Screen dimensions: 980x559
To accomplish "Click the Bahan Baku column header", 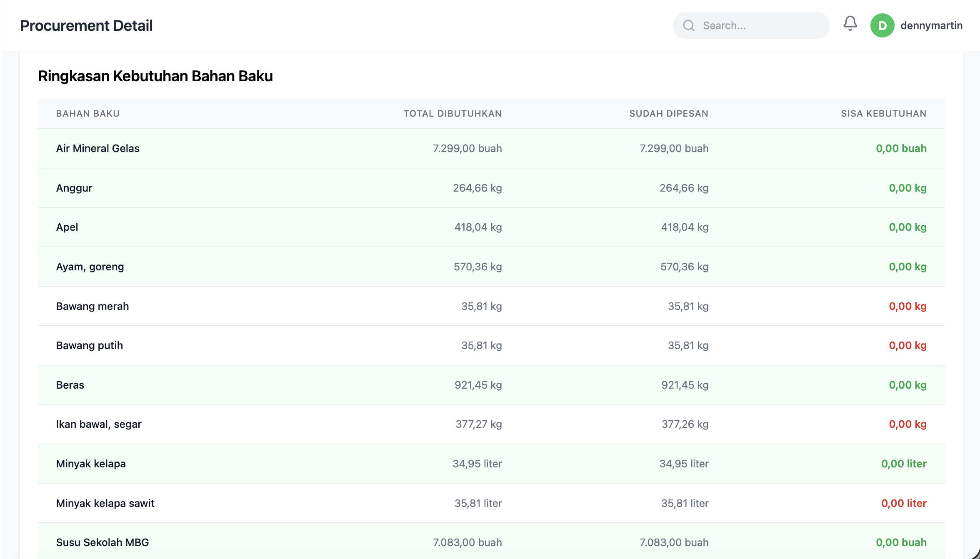I will (88, 113).
